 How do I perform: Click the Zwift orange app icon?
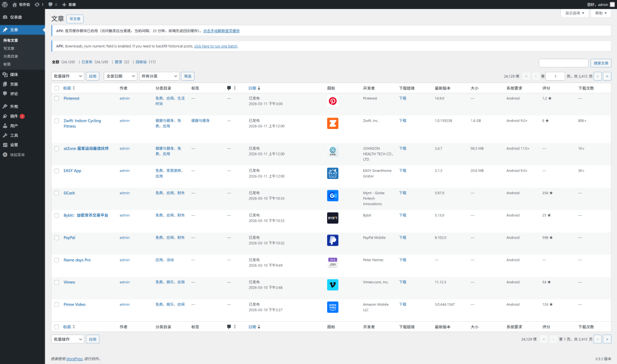(333, 124)
